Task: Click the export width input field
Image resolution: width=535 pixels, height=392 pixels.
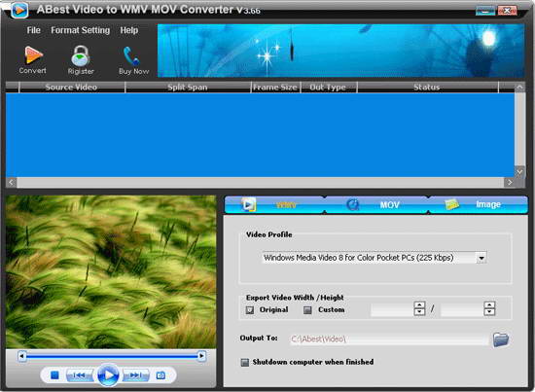Action: pos(392,309)
